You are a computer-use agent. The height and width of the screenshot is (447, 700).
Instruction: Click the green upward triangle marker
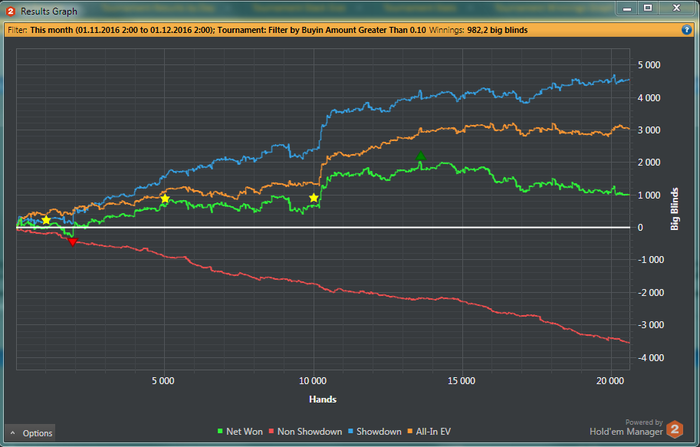tap(421, 156)
